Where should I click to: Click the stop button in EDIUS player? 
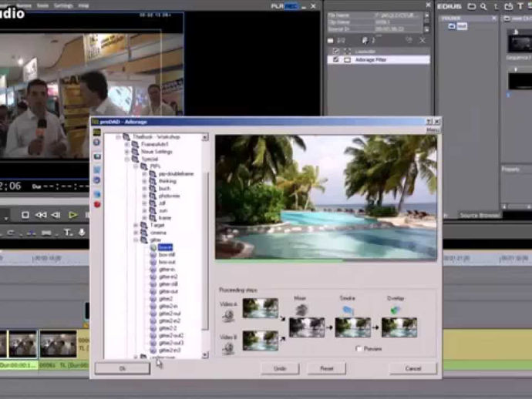tap(25, 215)
